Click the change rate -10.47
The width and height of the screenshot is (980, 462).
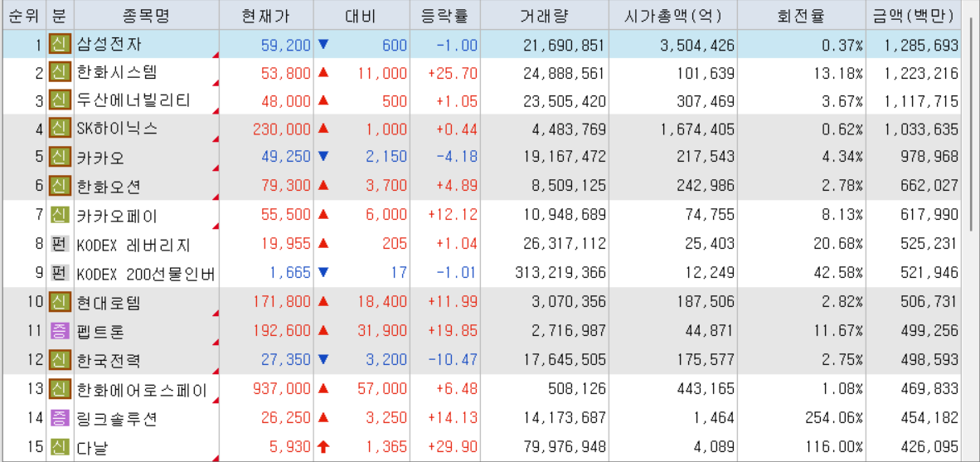(x=454, y=360)
